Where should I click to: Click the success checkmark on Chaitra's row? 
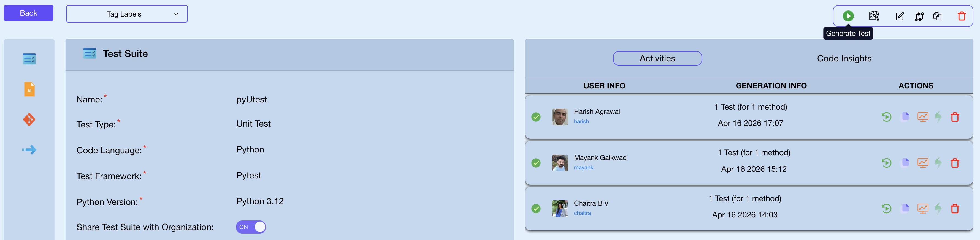[x=536, y=209]
